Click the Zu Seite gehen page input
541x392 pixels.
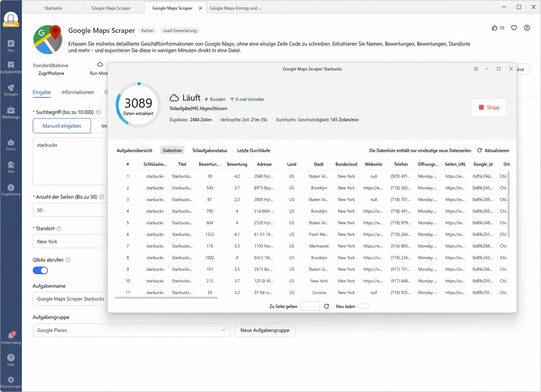point(310,306)
